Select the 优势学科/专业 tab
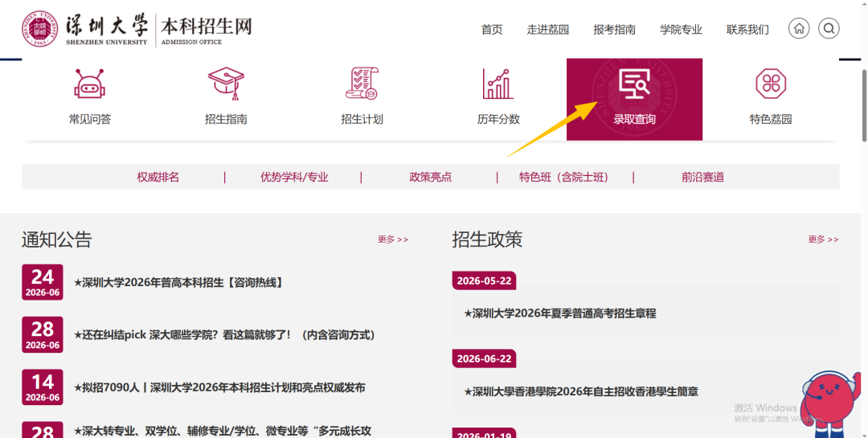This screenshot has width=868, height=438. [294, 177]
